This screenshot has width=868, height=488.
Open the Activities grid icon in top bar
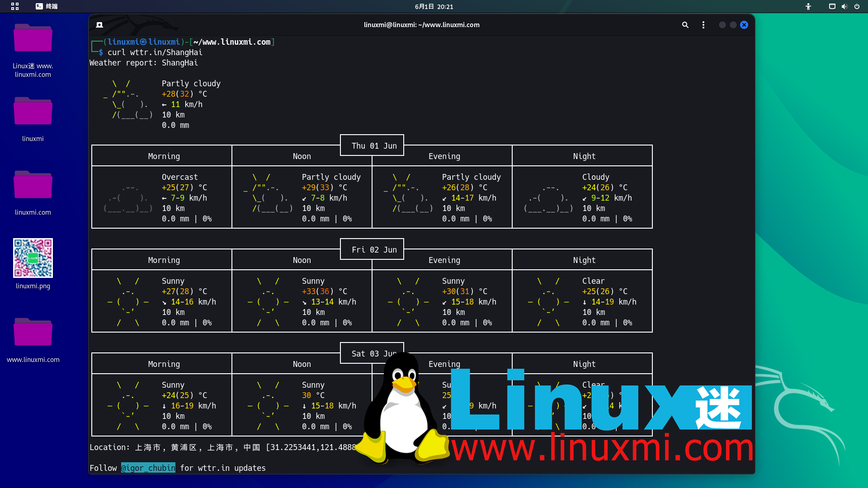(15, 6)
